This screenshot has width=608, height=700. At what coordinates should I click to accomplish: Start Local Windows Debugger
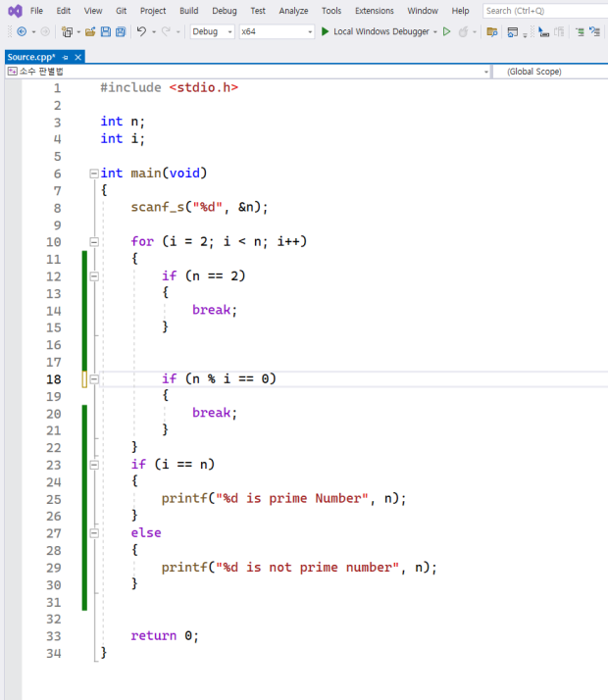pyautogui.click(x=375, y=31)
